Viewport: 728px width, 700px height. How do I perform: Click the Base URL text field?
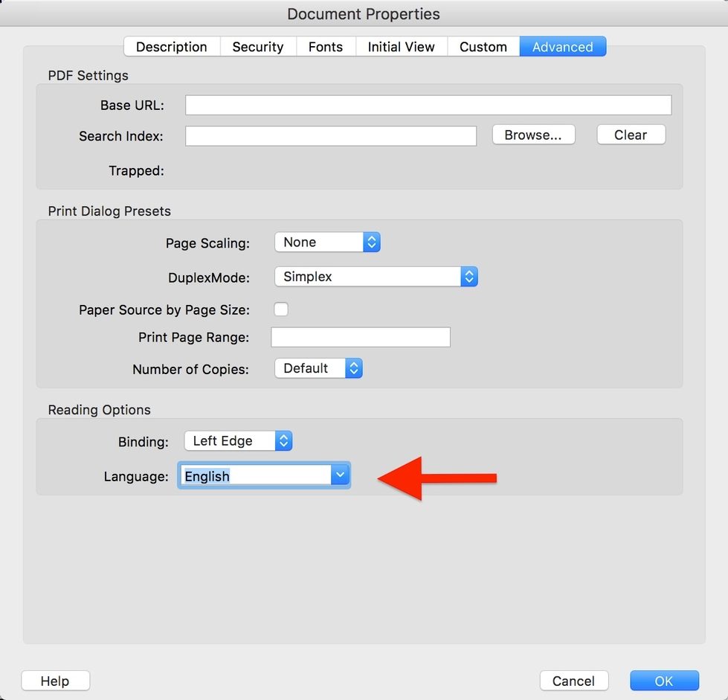click(x=428, y=105)
